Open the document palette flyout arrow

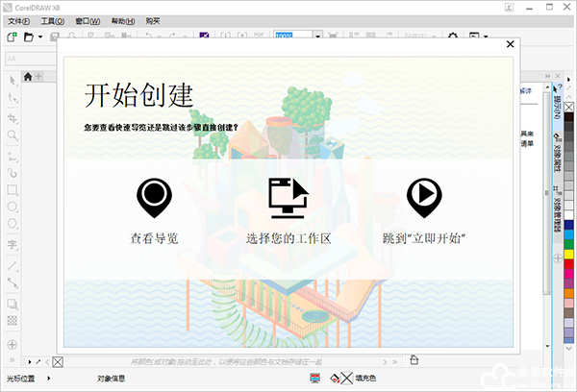coord(30,362)
